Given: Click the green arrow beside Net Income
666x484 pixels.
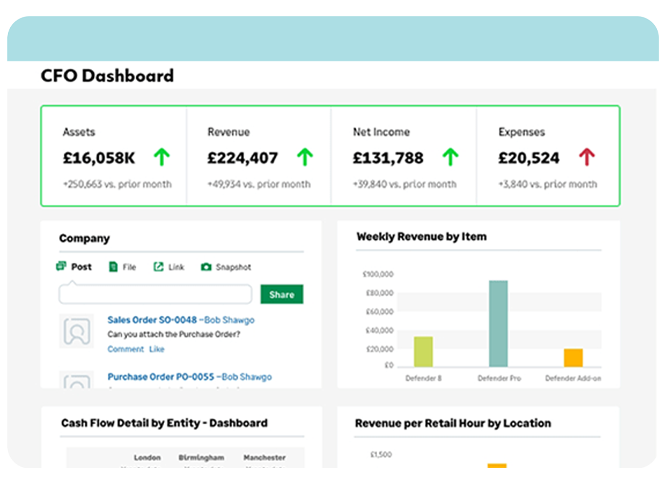Looking at the screenshot, I should [451, 157].
